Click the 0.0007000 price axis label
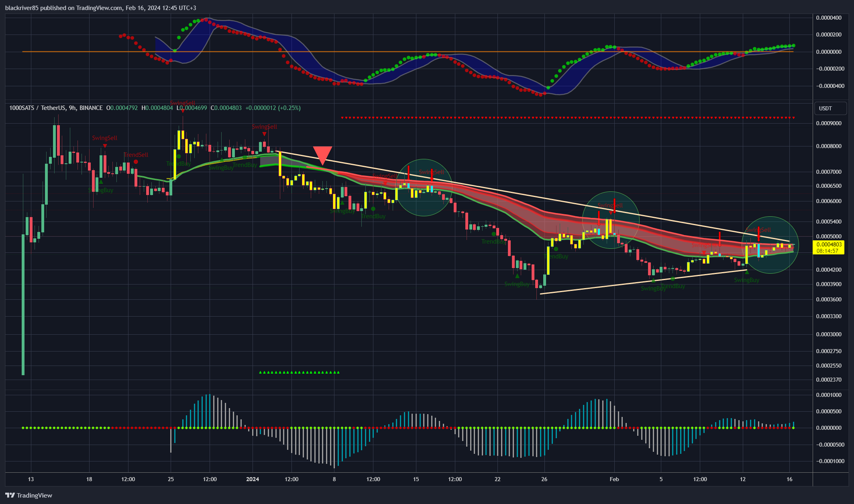This screenshot has height=504, width=854. pos(829,172)
